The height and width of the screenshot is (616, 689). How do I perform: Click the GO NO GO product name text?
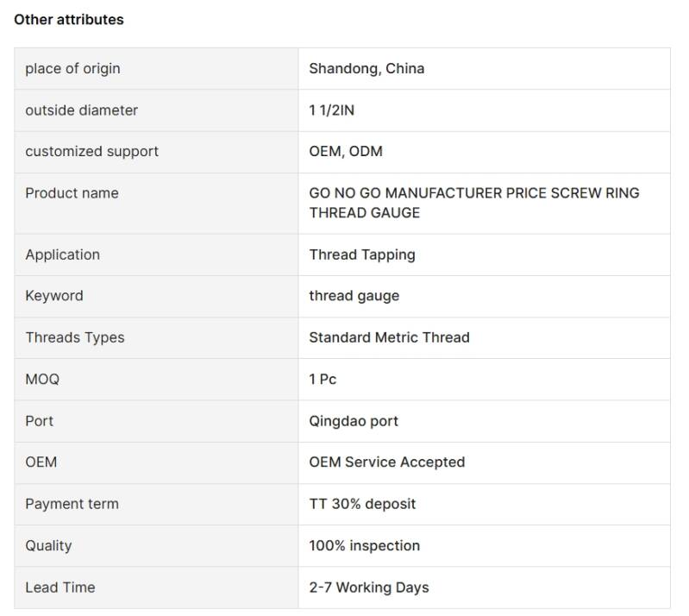473,203
